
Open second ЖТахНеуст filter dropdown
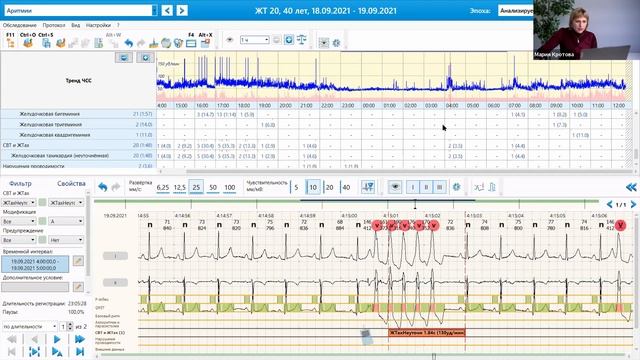67,202
